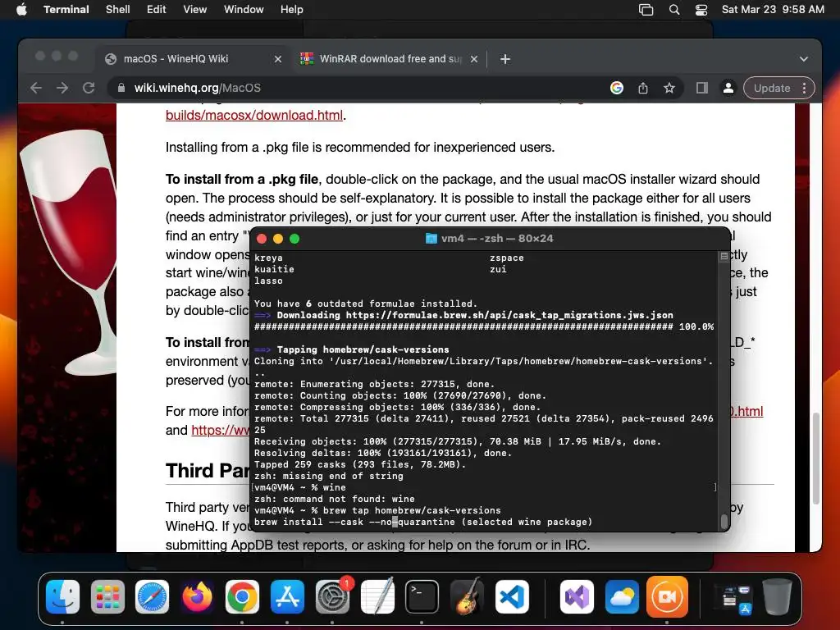Zoom the Terminal window with green button
The height and width of the screenshot is (630, 840).
[x=294, y=239]
